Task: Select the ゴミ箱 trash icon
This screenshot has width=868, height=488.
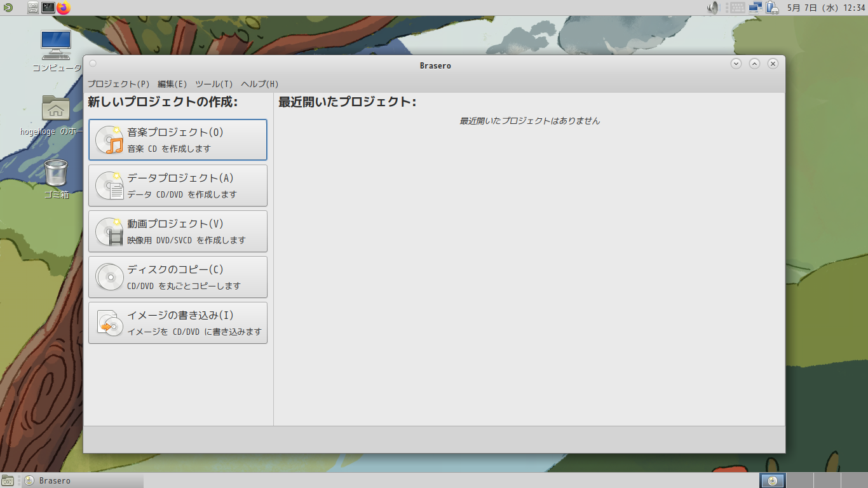Action: [x=56, y=179]
